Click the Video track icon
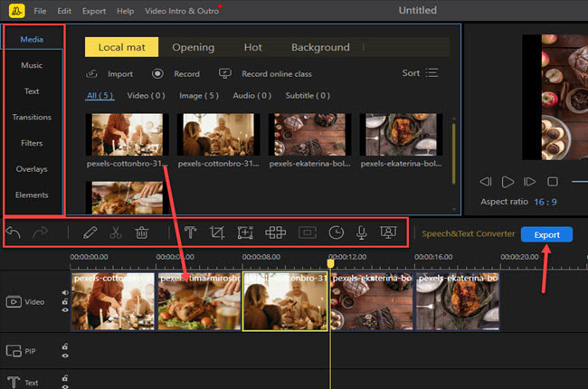The height and width of the screenshot is (389, 588). 14,302
